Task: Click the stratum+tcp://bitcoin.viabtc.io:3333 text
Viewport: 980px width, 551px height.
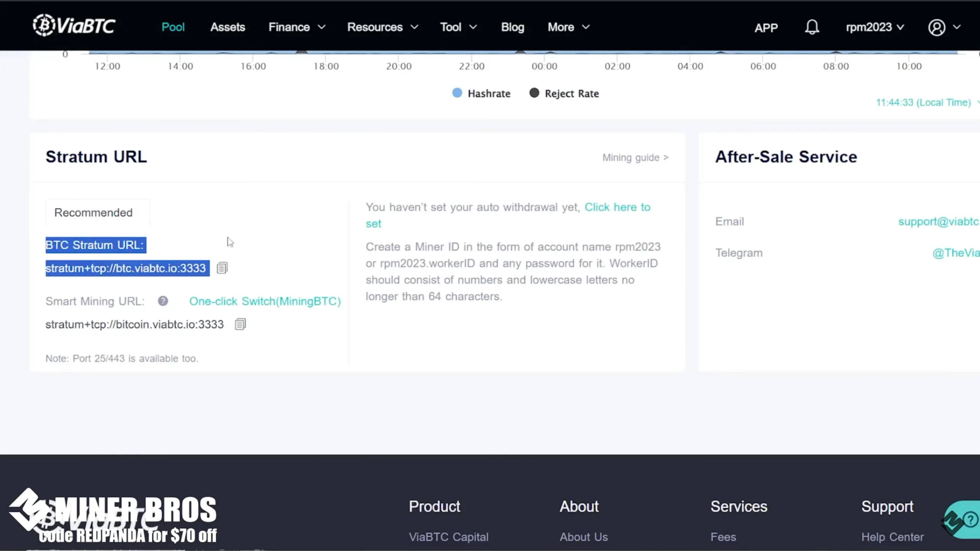Action: (x=134, y=324)
